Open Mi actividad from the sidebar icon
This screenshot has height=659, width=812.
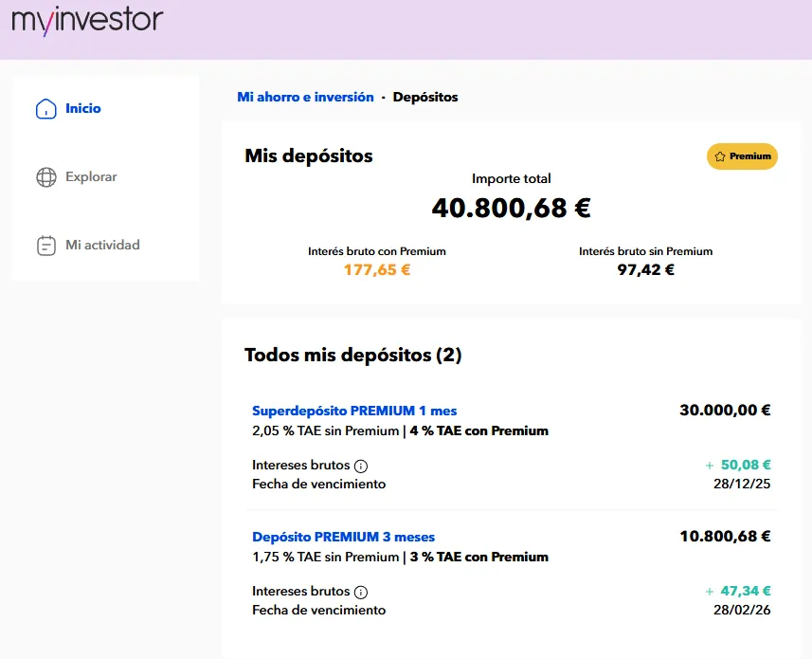click(x=45, y=245)
